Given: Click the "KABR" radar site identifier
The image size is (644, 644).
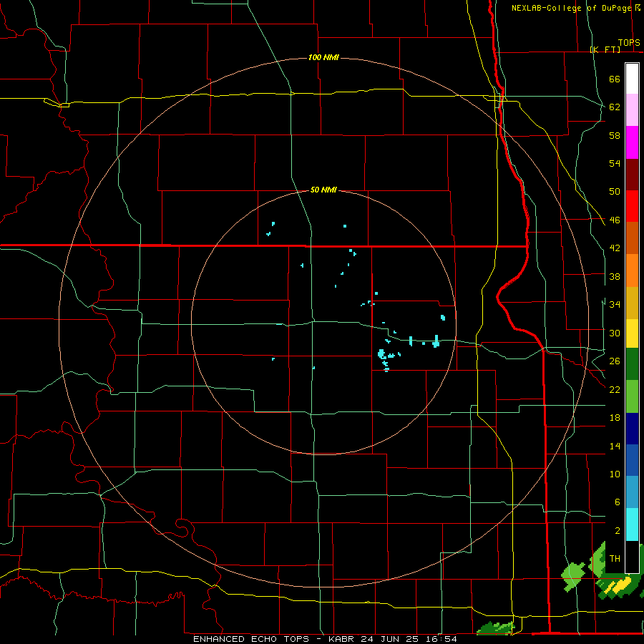Looking at the screenshot, I should point(341,639).
